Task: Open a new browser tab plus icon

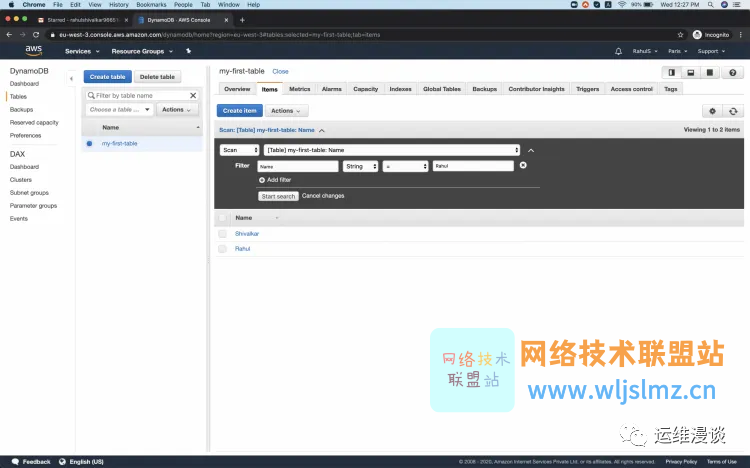Action: (242, 20)
